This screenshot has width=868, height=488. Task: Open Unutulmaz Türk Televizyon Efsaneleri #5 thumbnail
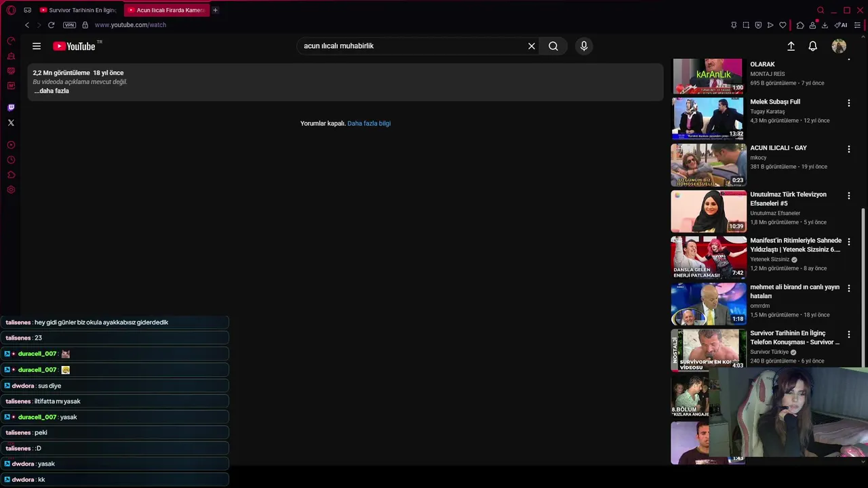pyautogui.click(x=709, y=211)
